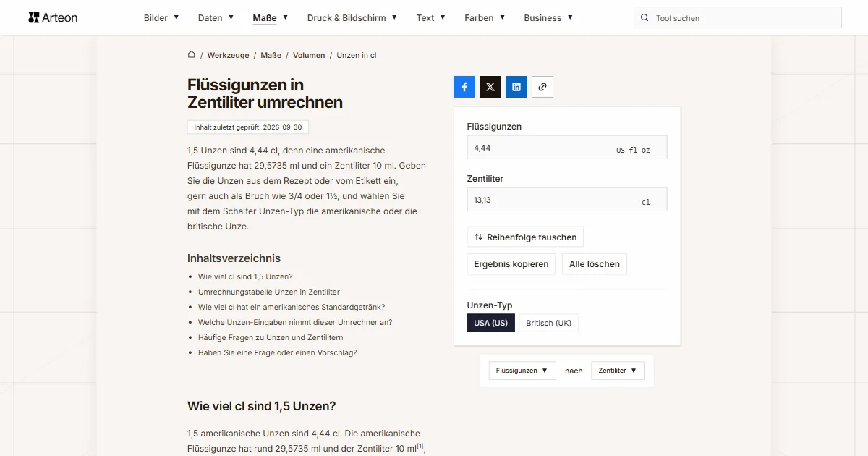Share page on Facebook
The height and width of the screenshot is (456, 868).
464,87
